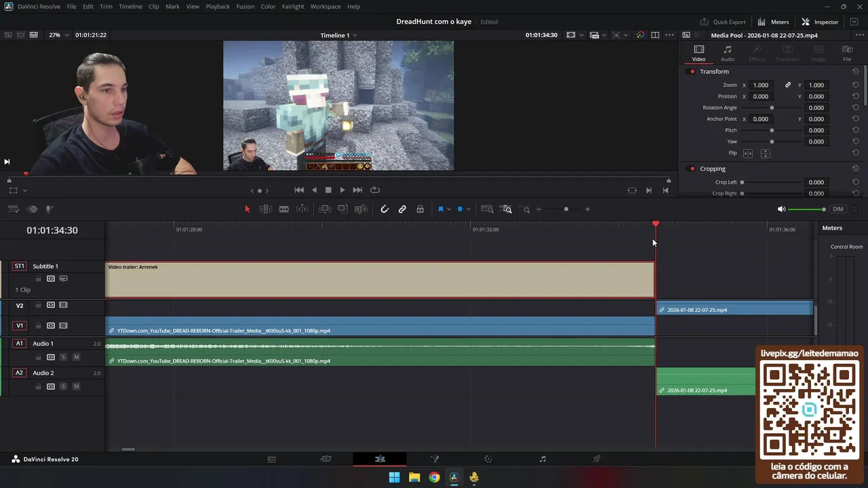The width and height of the screenshot is (868, 488).
Task: Activate the Trim edit mode tool
Action: point(266,209)
